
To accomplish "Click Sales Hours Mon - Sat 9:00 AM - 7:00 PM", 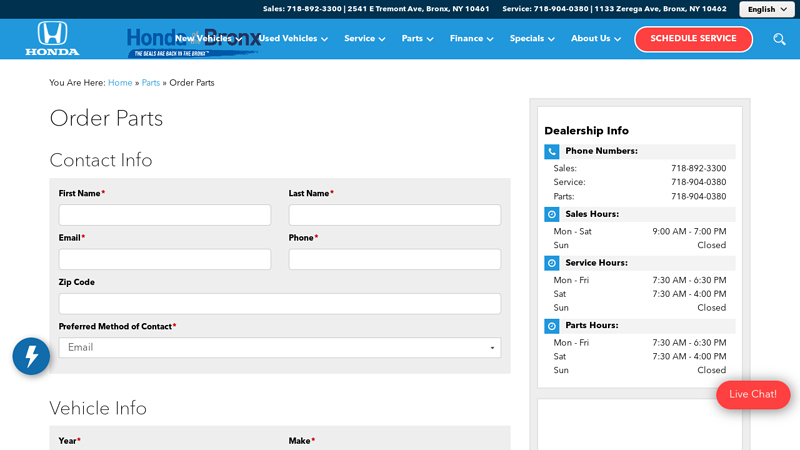I will click(640, 232).
